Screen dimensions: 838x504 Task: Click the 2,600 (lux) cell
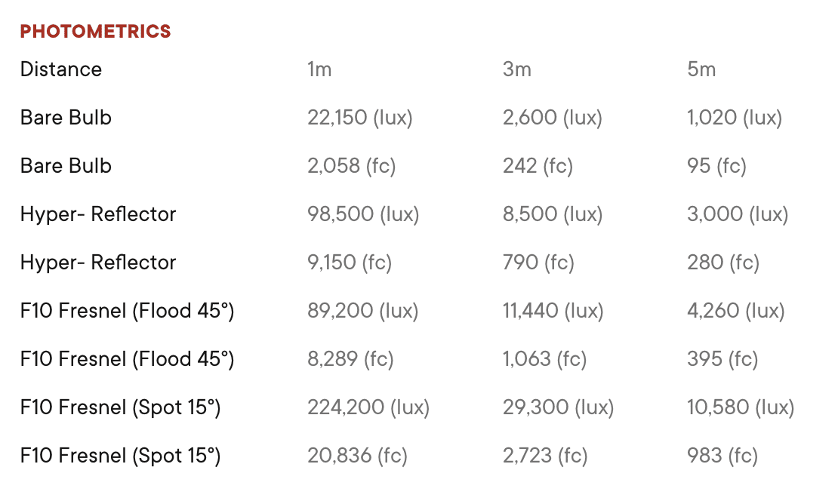tap(552, 118)
